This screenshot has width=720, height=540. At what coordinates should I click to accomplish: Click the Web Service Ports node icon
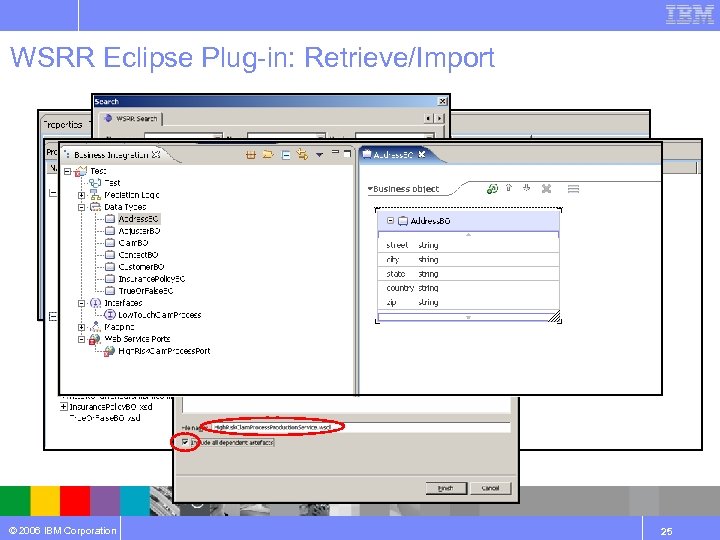(x=95, y=339)
